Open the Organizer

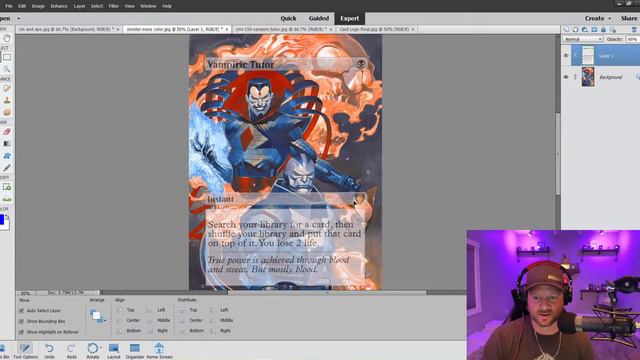point(135,351)
